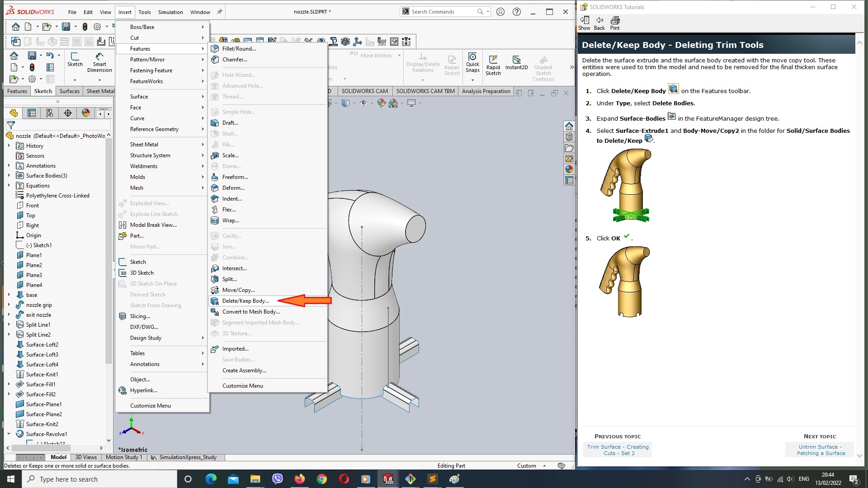
Task: Click the Print icon in Tutorials window
Action: click(615, 23)
